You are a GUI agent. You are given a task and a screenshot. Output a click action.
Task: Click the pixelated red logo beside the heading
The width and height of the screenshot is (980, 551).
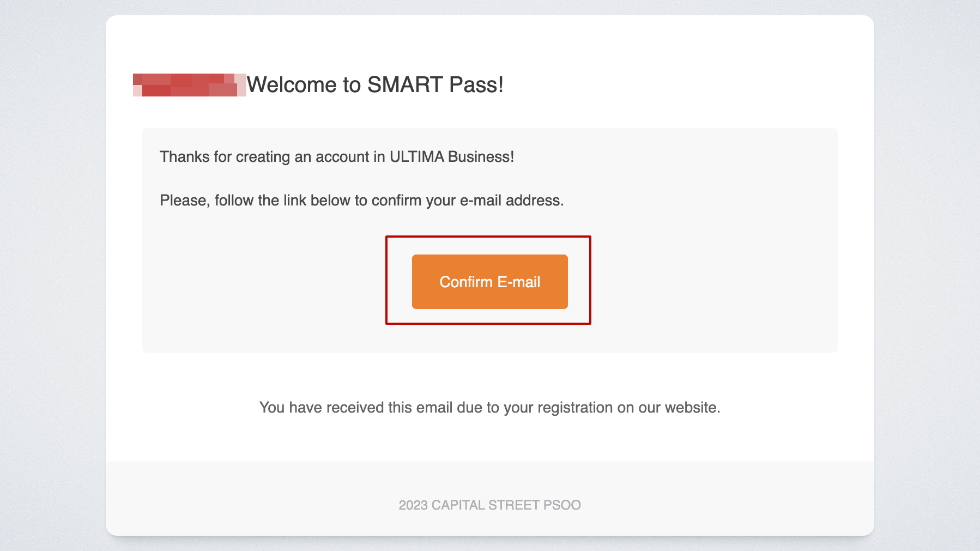click(189, 85)
